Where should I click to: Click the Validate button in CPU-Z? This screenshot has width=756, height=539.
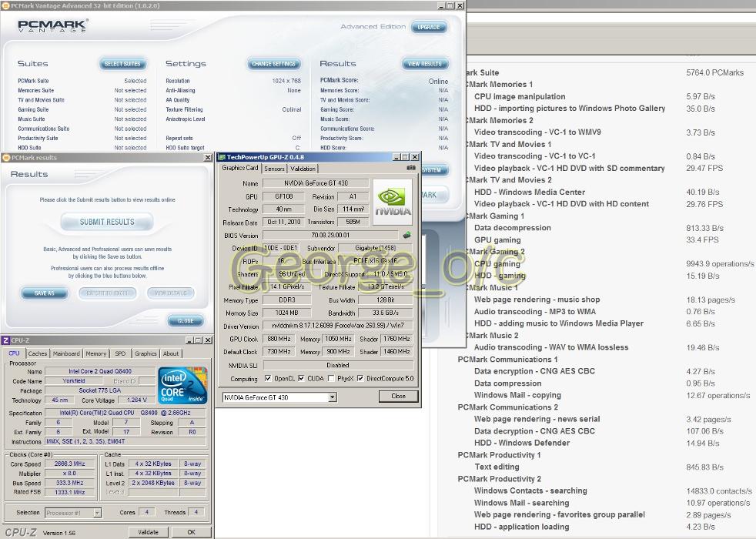(x=148, y=532)
